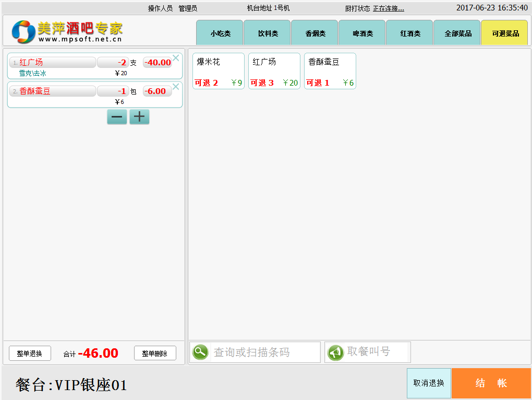The height and width of the screenshot is (400, 532).
Task: Switch to 全部菜品 tab
Action: point(457,33)
